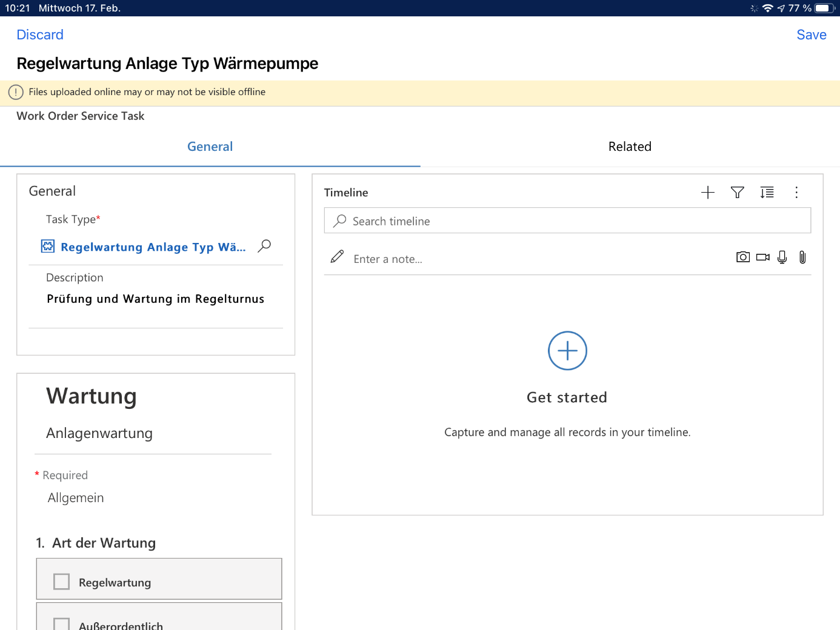
Task: Check the Regelwartung checkbox
Action: pyautogui.click(x=62, y=582)
